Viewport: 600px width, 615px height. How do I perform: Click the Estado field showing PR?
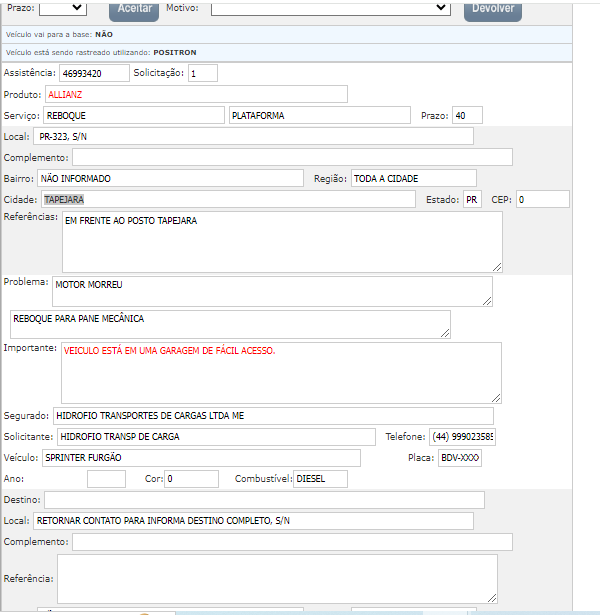(x=471, y=200)
